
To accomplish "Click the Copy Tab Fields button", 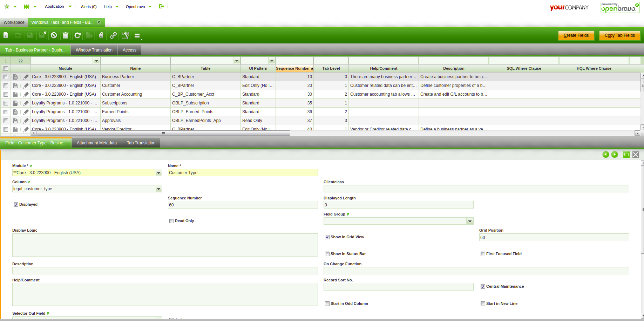I will [x=619, y=35].
